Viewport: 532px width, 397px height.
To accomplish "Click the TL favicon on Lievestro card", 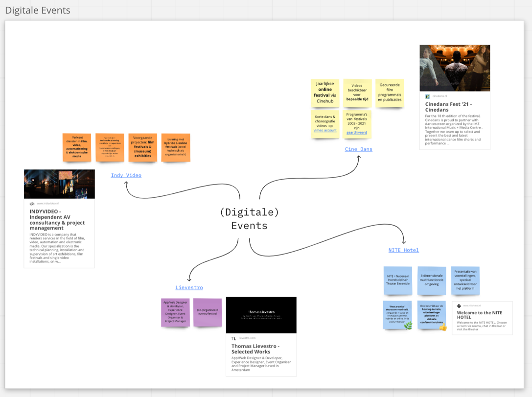I will (x=233, y=339).
